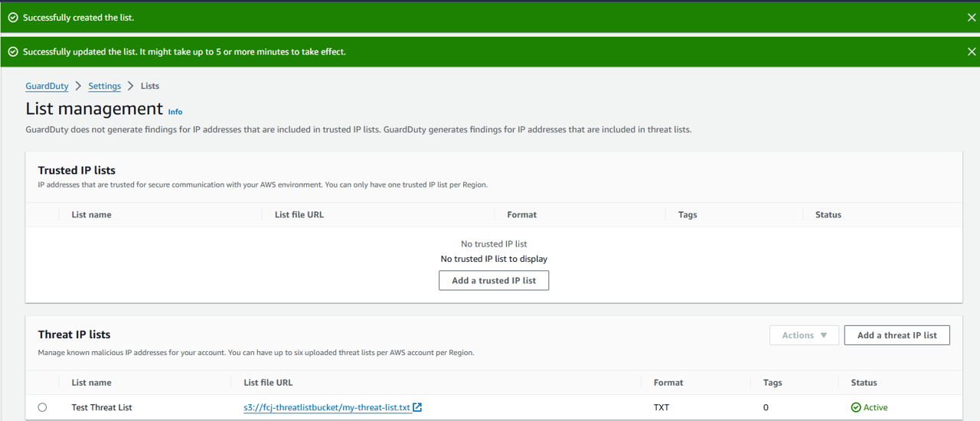
Task: Dismiss the 'Successfully created the list' banner
Action: (x=972, y=17)
